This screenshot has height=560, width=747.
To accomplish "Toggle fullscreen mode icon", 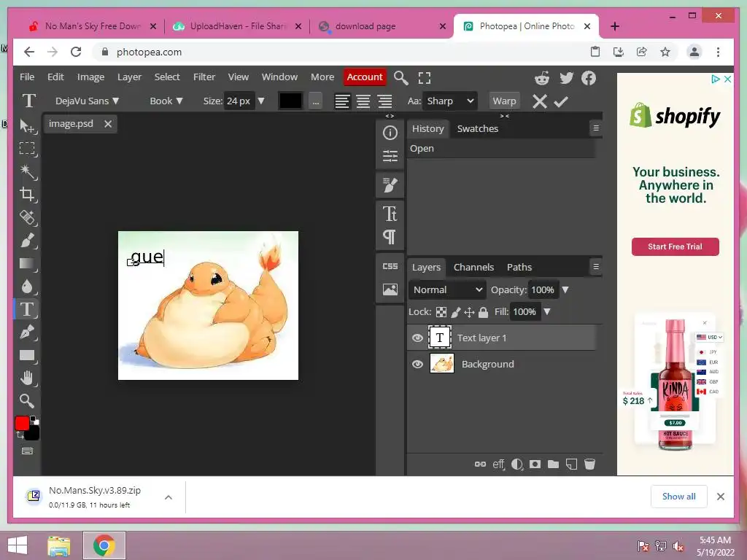I will (x=424, y=77).
